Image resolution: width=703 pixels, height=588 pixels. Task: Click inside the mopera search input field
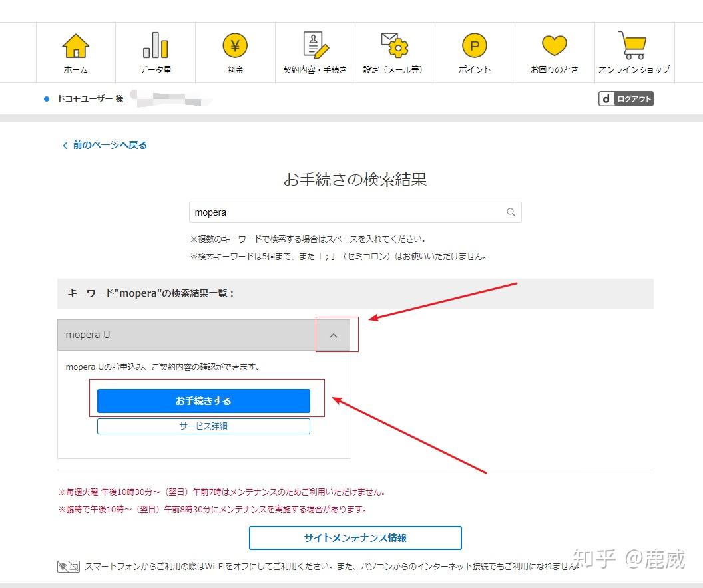(x=300, y=212)
